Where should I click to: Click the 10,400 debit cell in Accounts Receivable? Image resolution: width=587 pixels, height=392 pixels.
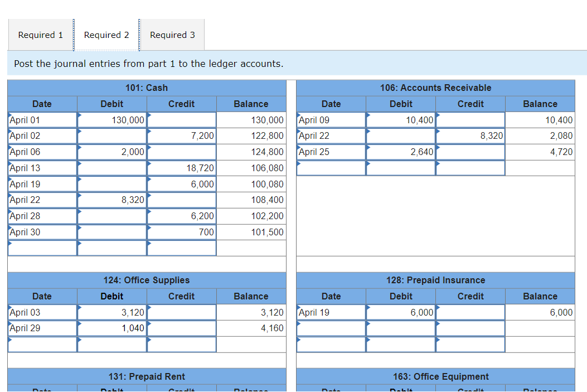point(400,119)
